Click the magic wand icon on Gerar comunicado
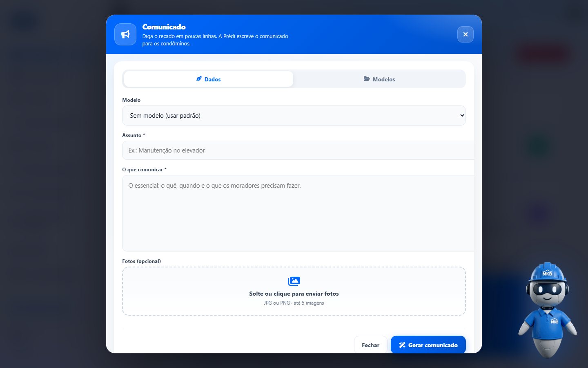 click(402, 345)
